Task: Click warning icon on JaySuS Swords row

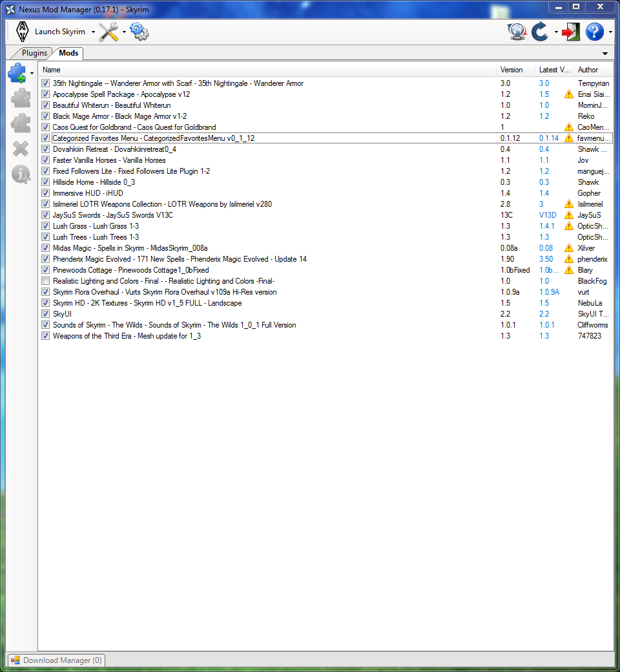Action: [568, 215]
